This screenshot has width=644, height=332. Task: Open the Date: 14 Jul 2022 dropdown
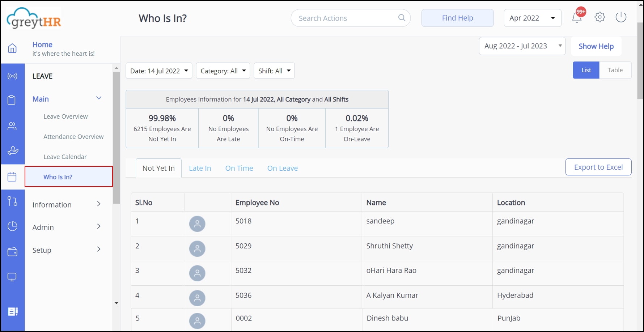[158, 71]
